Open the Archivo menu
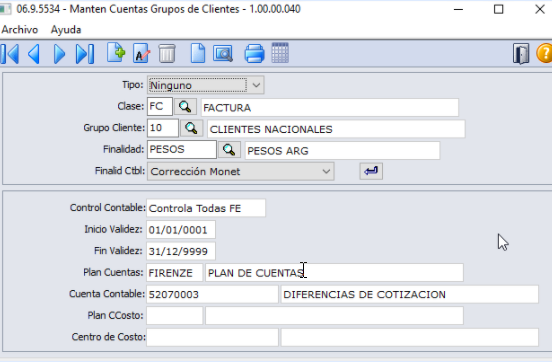 (x=20, y=30)
